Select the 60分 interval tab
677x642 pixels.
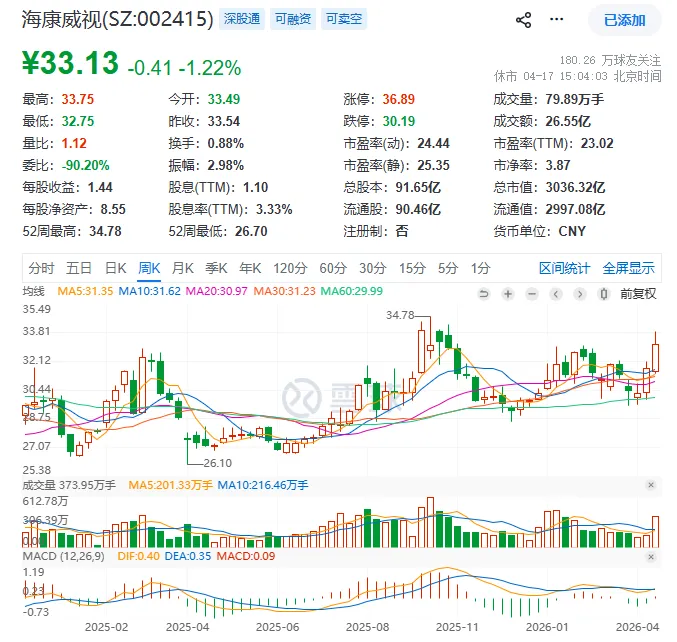click(x=333, y=268)
